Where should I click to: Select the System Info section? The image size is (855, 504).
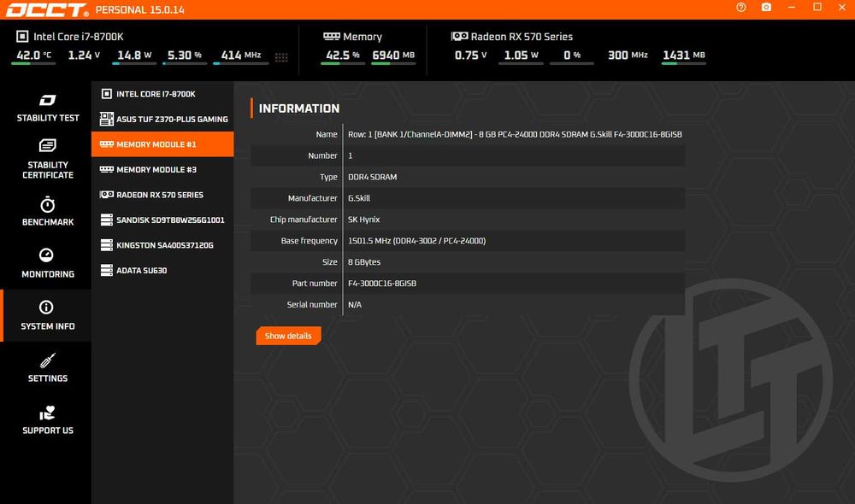tap(47, 315)
